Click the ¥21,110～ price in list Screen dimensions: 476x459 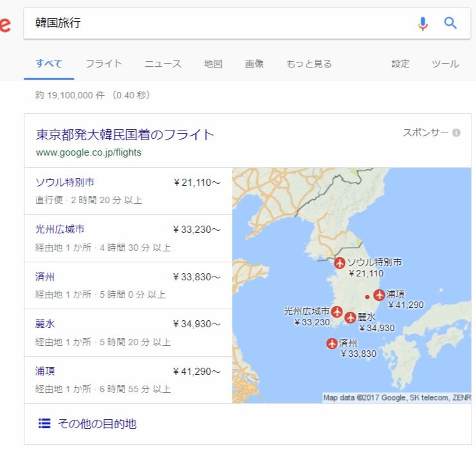point(197,183)
